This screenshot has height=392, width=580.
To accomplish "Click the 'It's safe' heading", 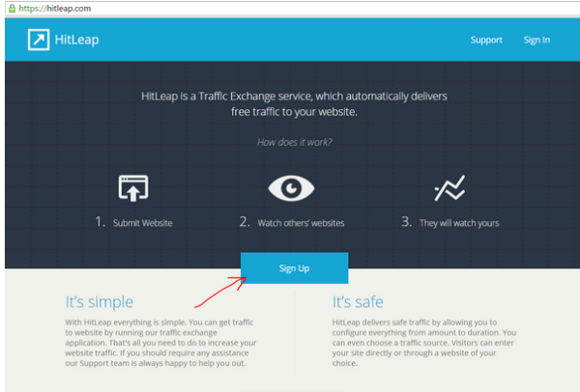I will pos(358,302).
